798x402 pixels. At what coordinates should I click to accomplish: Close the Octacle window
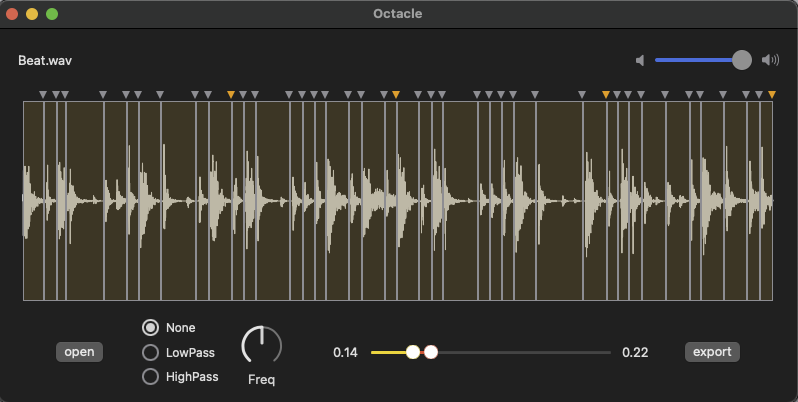click(x=12, y=14)
